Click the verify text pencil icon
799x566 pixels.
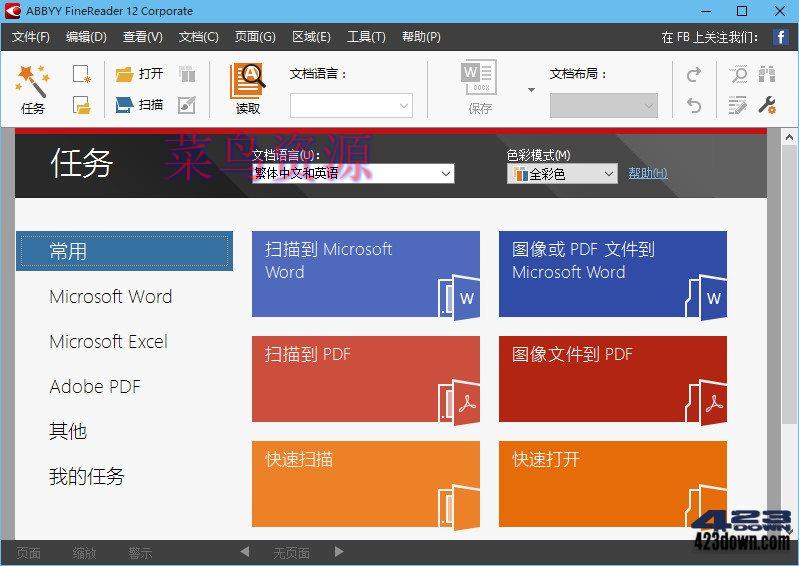(x=737, y=105)
